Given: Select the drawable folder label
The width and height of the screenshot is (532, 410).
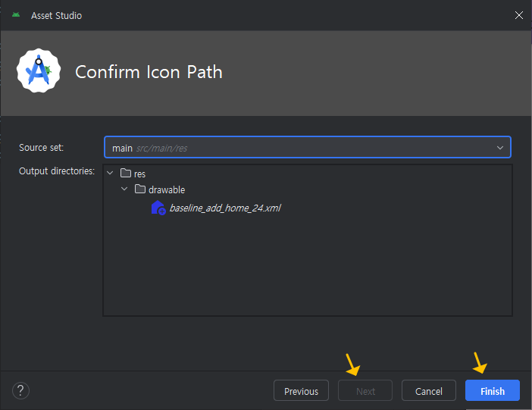Looking at the screenshot, I should [167, 189].
